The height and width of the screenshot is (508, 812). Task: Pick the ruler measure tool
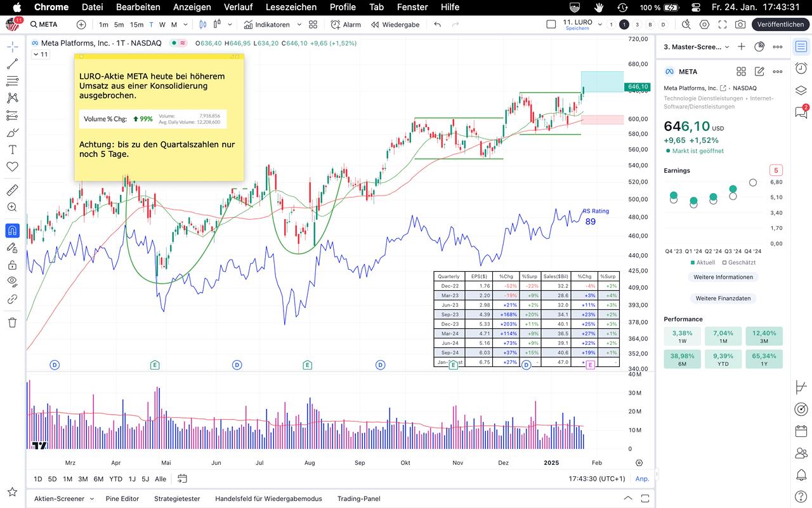(12, 190)
